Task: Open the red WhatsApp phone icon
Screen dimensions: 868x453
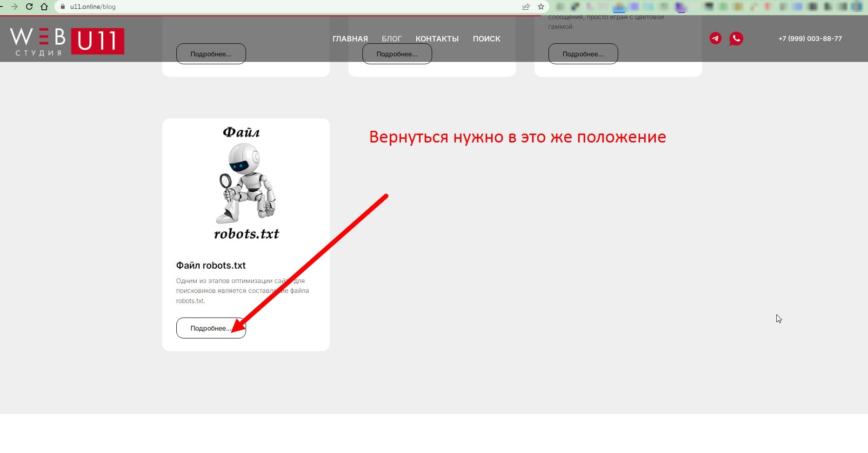Action: click(x=736, y=38)
